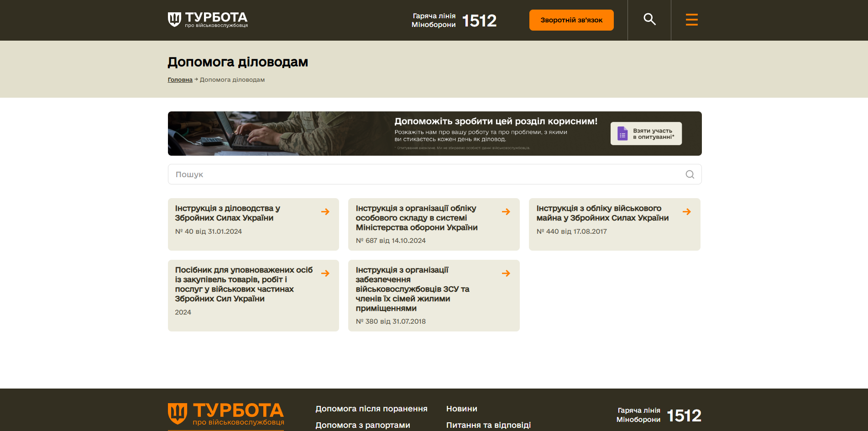The height and width of the screenshot is (431, 868).
Task: Open Питання та відповіді footer link
Action: click(488, 425)
